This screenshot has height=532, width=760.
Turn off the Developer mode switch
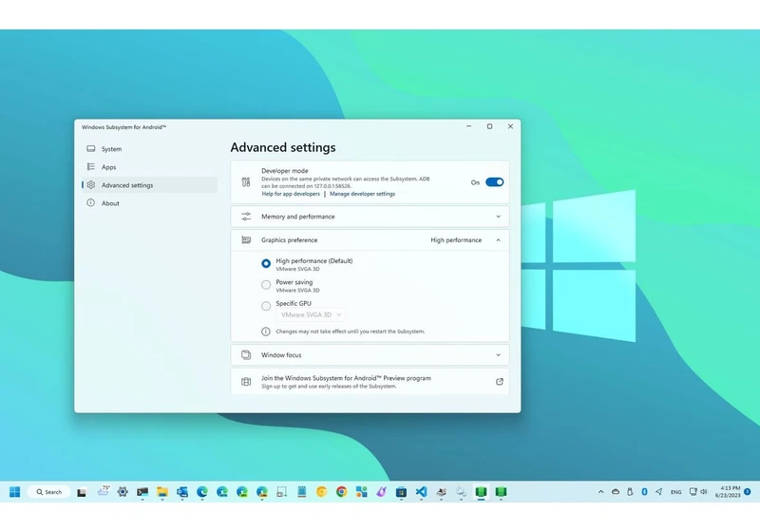coord(494,182)
